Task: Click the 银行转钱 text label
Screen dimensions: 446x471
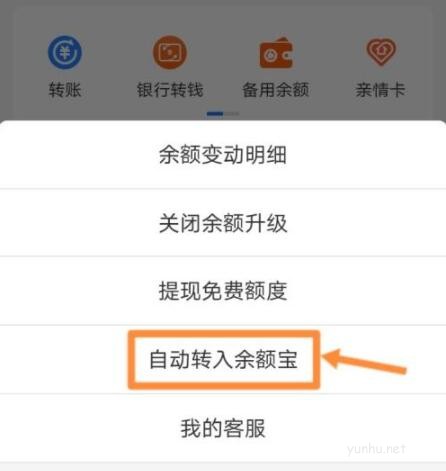Action: click(x=170, y=90)
